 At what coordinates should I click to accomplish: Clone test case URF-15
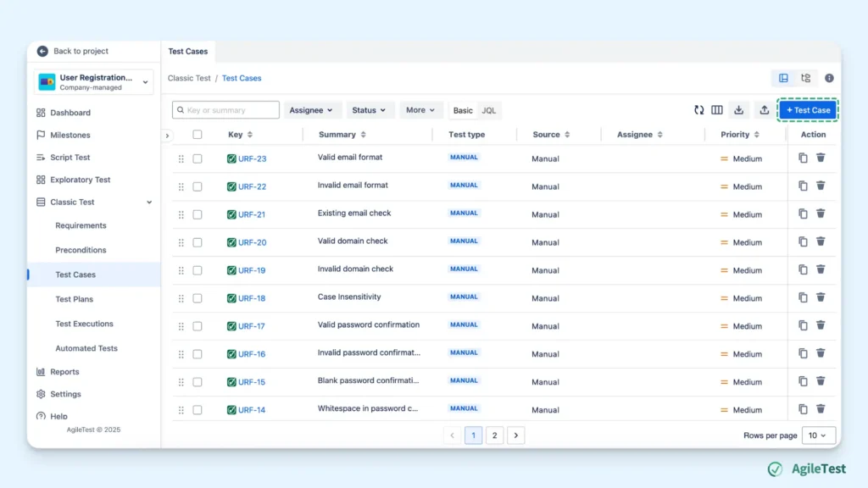pyautogui.click(x=803, y=381)
